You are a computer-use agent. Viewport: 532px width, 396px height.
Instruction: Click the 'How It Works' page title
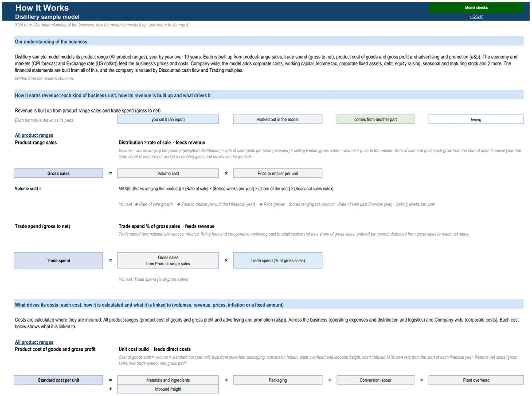point(42,8)
